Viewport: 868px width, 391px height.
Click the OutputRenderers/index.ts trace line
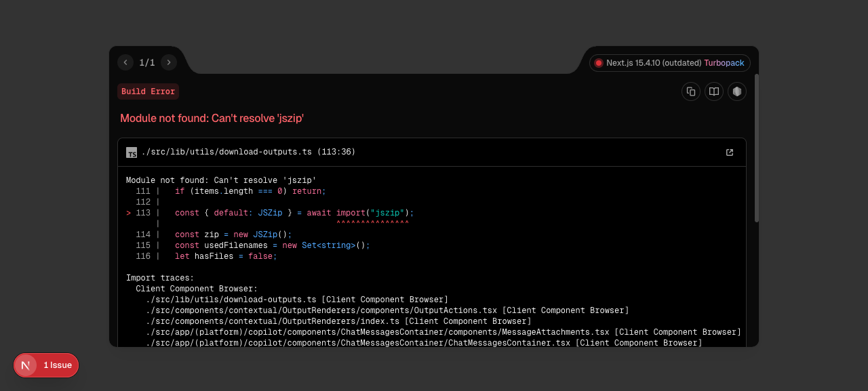338,321
